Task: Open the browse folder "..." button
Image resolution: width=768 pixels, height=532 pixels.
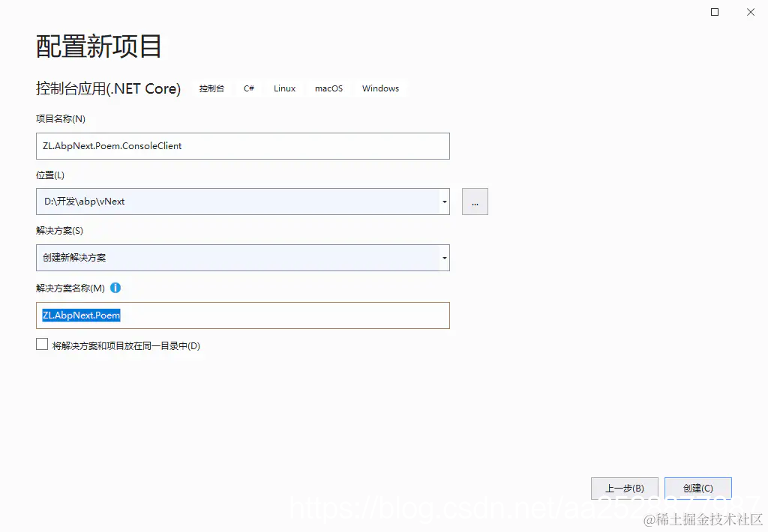Action: [475, 202]
